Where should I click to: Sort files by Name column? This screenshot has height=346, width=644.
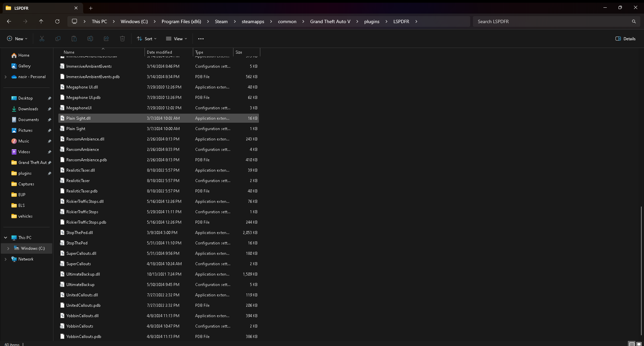(x=69, y=52)
